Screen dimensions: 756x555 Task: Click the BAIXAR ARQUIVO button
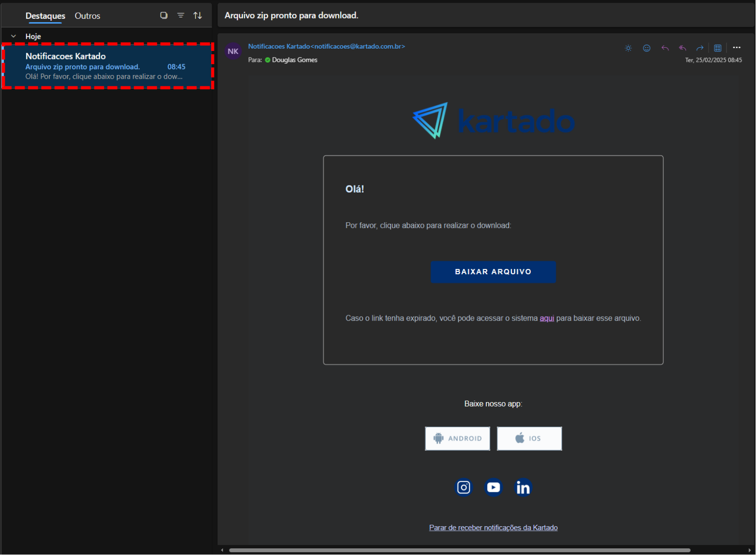pyautogui.click(x=493, y=272)
